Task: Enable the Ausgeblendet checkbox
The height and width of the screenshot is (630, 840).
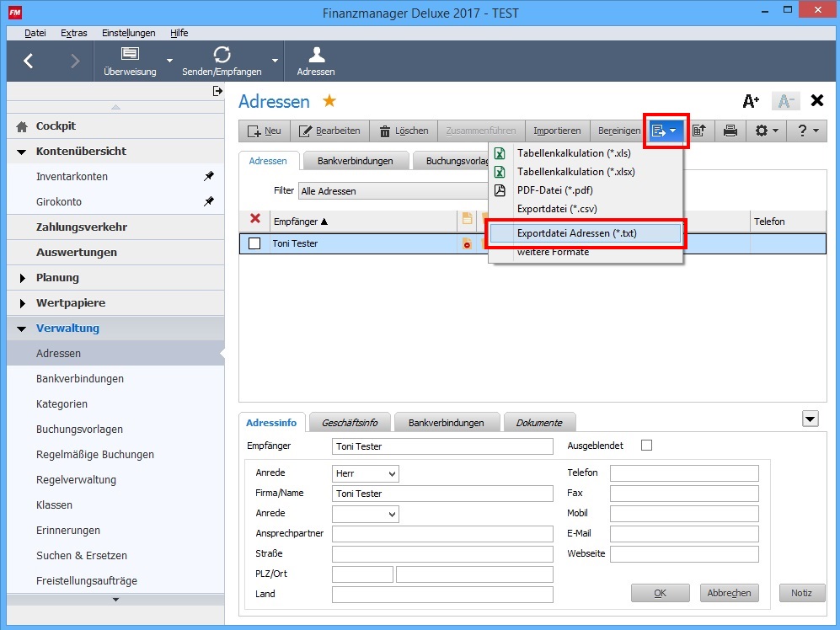Action: (646, 446)
